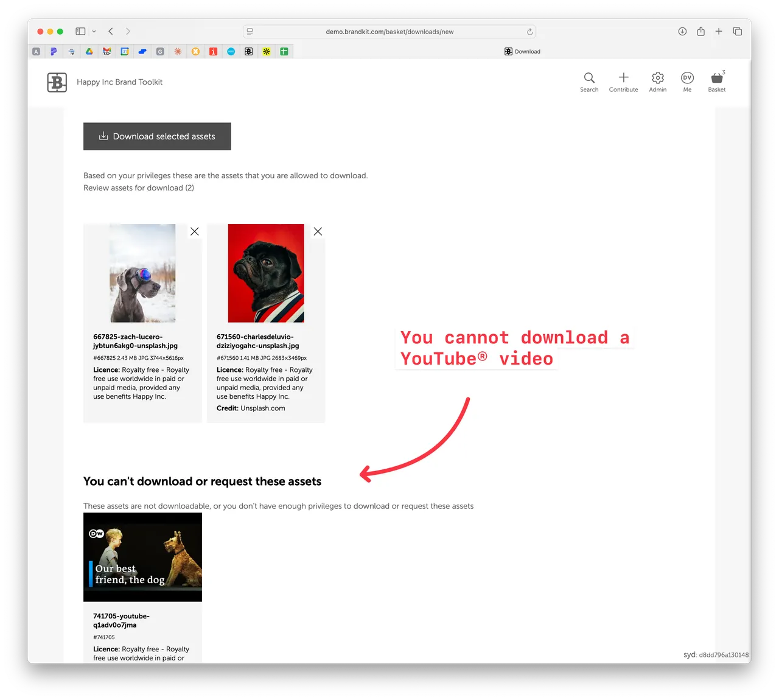The width and height of the screenshot is (779, 700).
Task: Click Happy Inc Brand Toolkit title
Action: tap(119, 82)
